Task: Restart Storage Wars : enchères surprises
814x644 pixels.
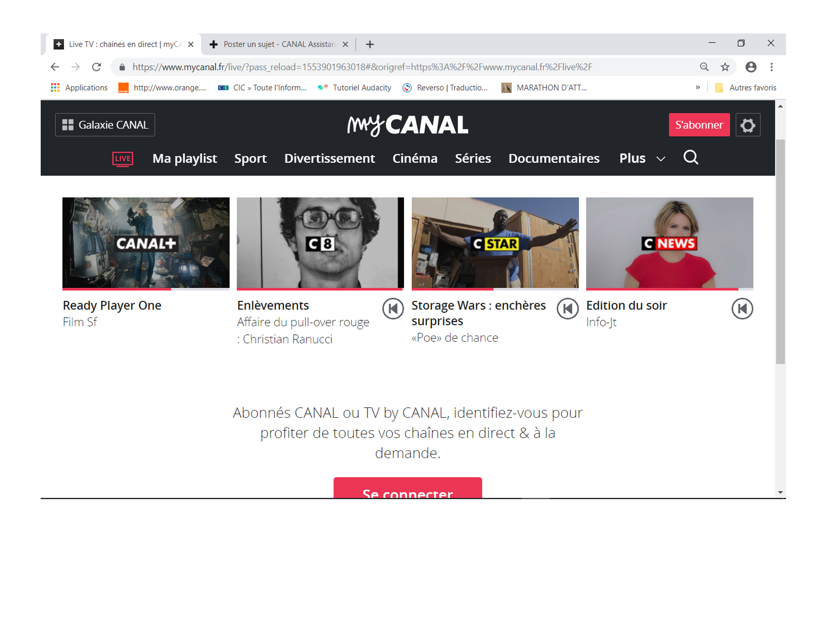Action: (568, 309)
